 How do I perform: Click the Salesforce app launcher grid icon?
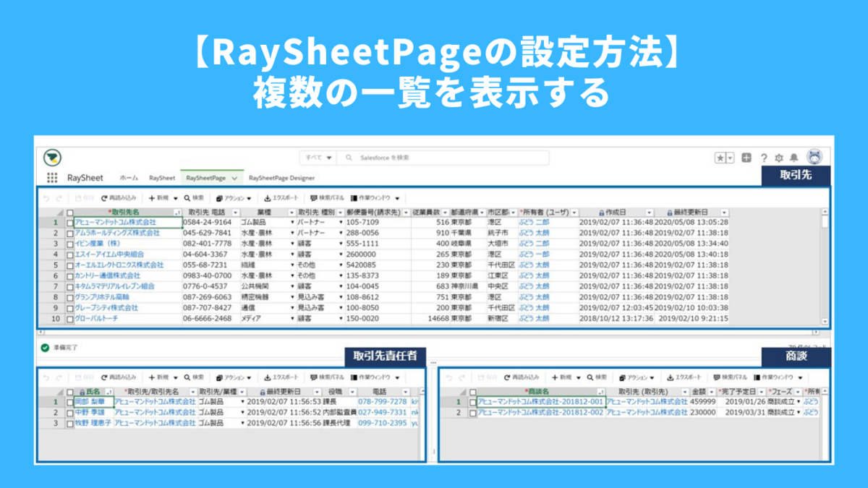tap(52, 177)
